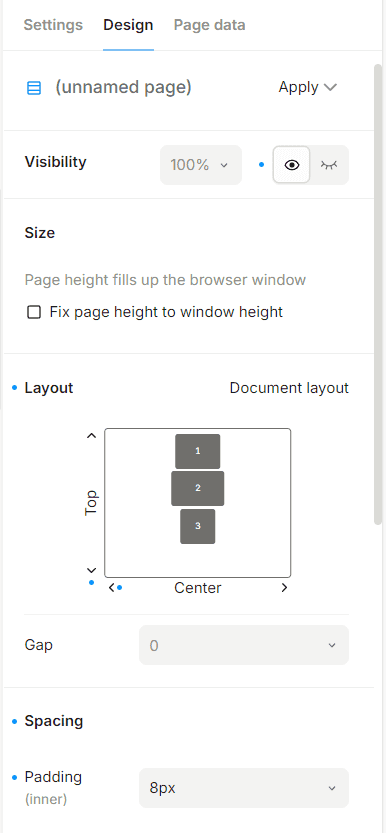Expand the Apply menu
Screen dimensions: 386x833
pyautogui.click(x=308, y=88)
